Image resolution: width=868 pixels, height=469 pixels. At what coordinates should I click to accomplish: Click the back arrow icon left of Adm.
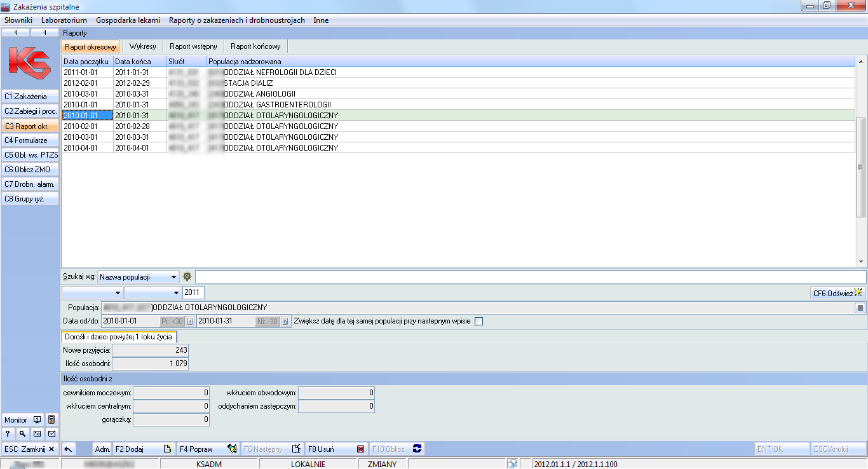pos(69,449)
